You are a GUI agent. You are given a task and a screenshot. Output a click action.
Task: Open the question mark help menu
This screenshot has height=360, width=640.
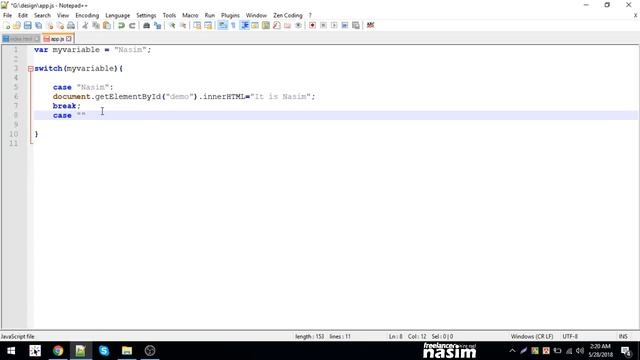[x=310, y=15]
